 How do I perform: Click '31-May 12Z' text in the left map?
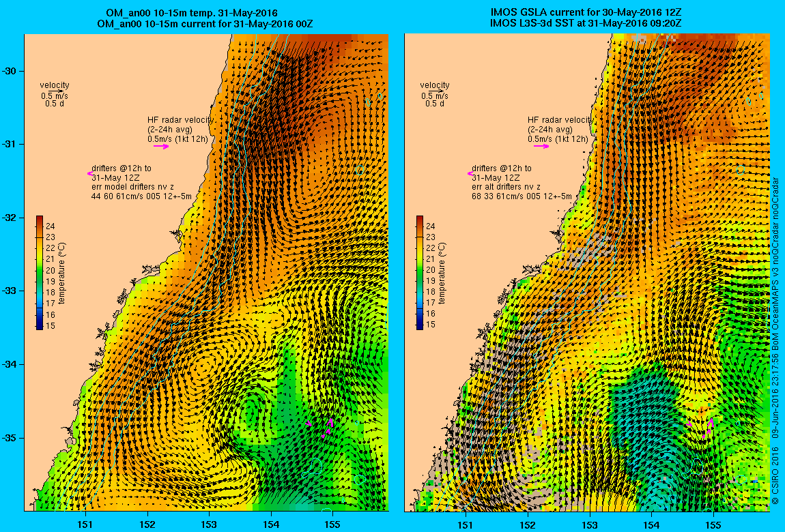click(x=115, y=177)
